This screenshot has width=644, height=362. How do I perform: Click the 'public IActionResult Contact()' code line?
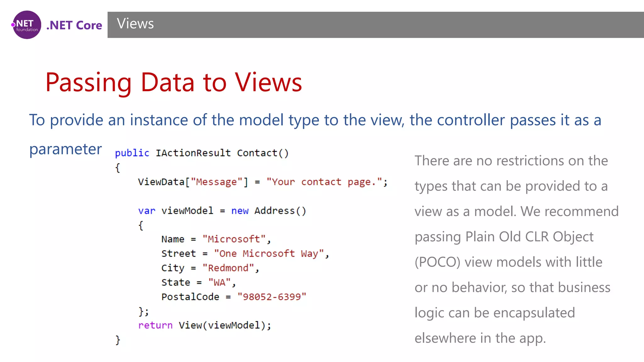pyautogui.click(x=202, y=153)
